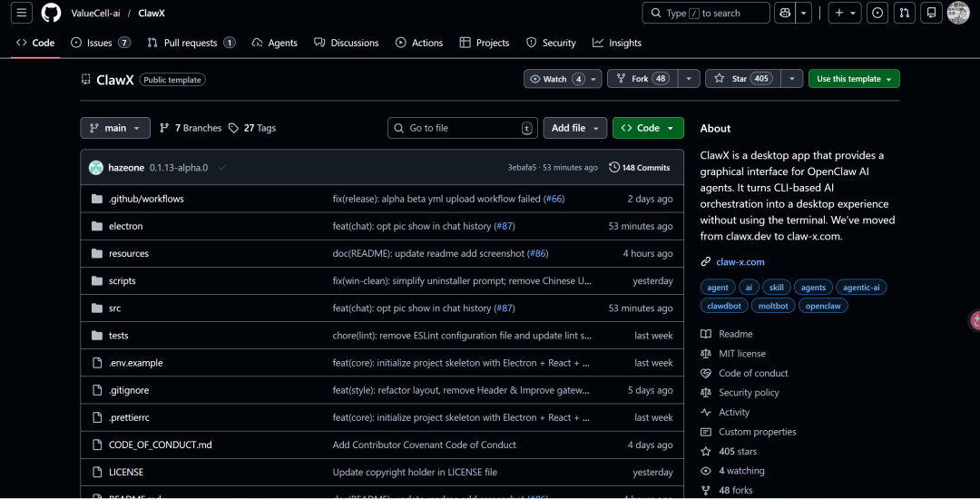Star the ClawX repository
This screenshot has width=980, height=499.
[741, 79]
